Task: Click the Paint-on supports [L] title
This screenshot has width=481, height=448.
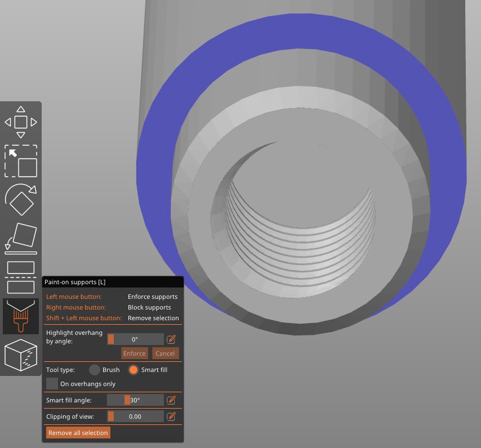Action: tap(75, 282)
